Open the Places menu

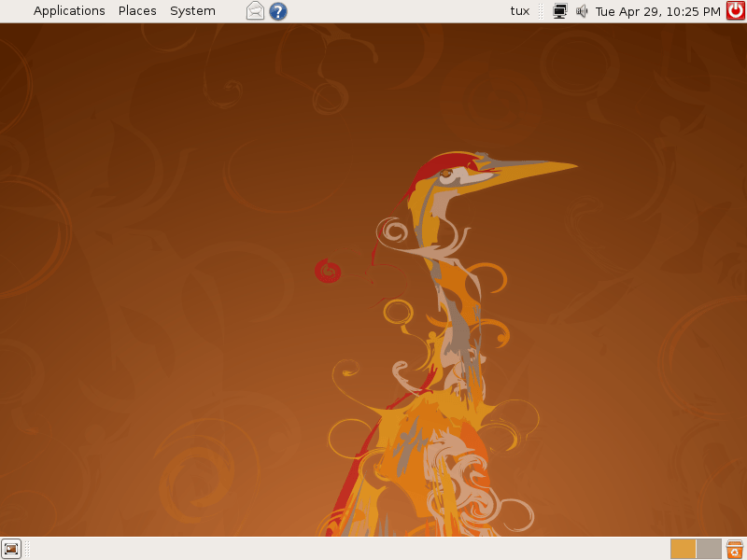point(137,11)
